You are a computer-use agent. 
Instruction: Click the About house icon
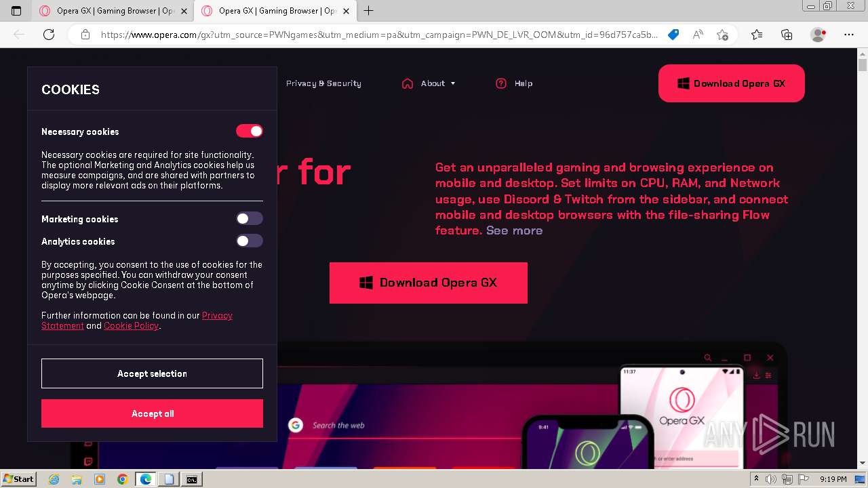(x=408, y=83)
